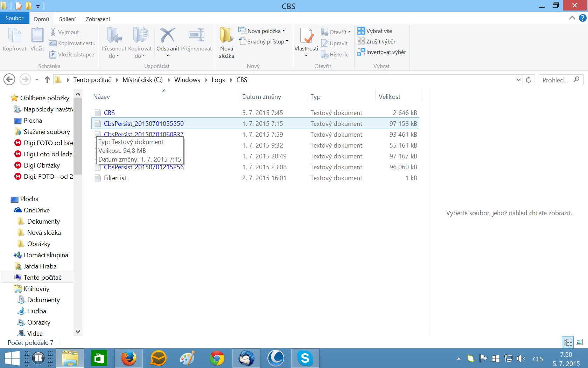Launch Skype from the taskbar
Screen dimensions: 588x368
(x=305, y=358)
